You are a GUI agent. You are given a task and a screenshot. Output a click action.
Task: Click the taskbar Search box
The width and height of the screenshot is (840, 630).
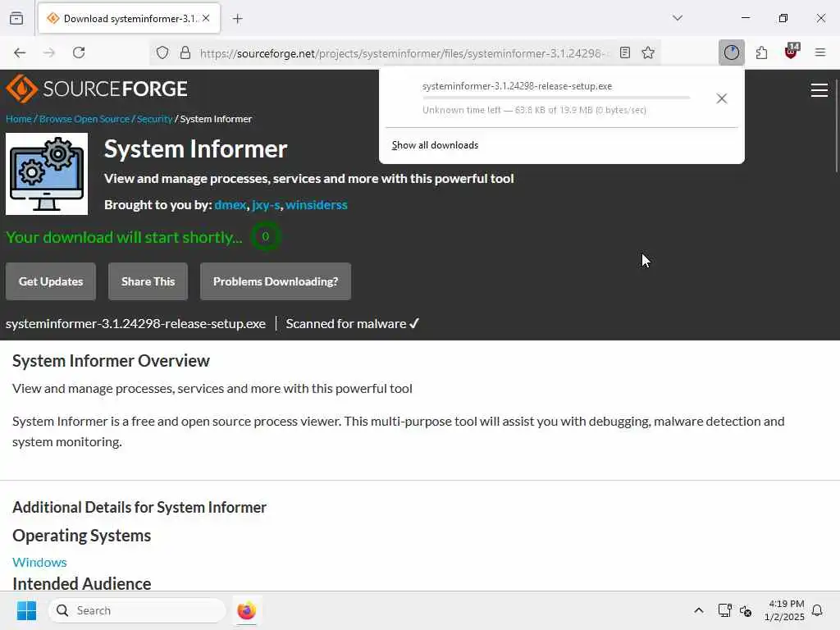coord(137,610)
